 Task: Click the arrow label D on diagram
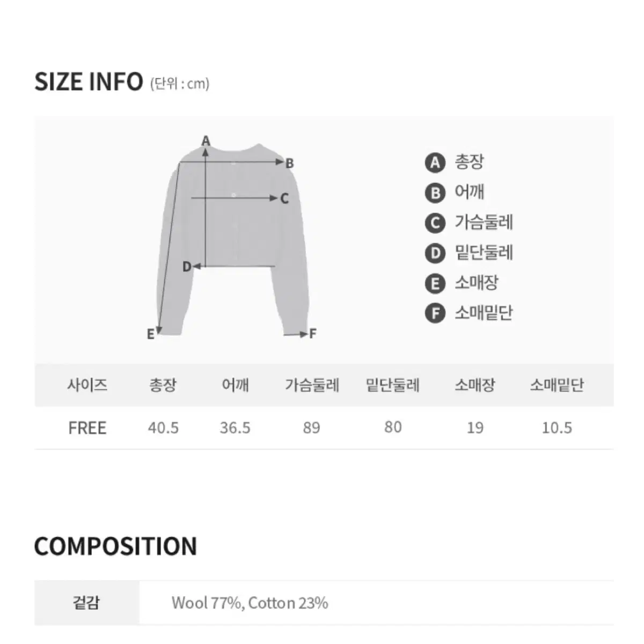(x=187, y=266)
